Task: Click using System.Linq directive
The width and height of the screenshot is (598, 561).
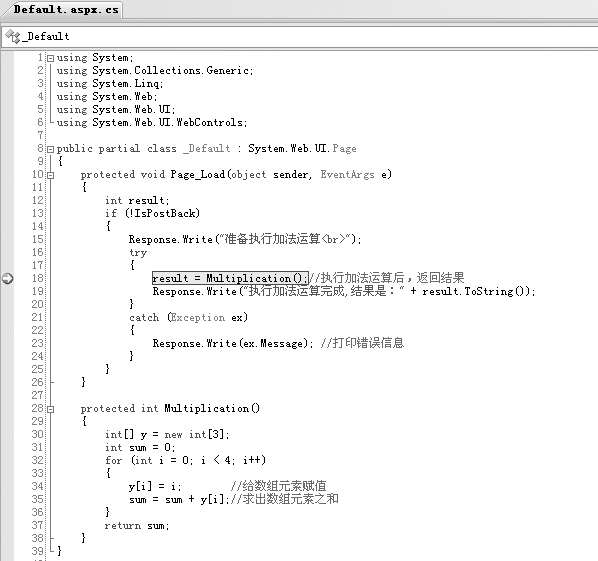Action: pos(110,84)
